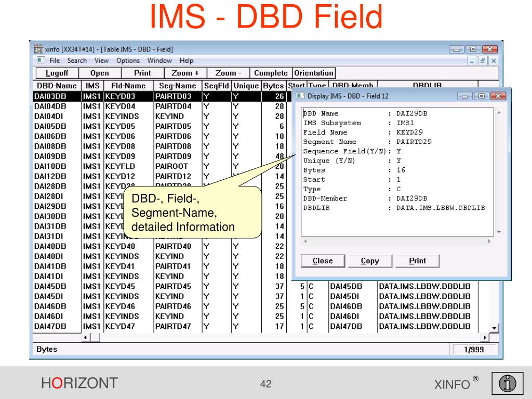Minimize the Display IMS - DBD - Field dialog

point(465,96)
